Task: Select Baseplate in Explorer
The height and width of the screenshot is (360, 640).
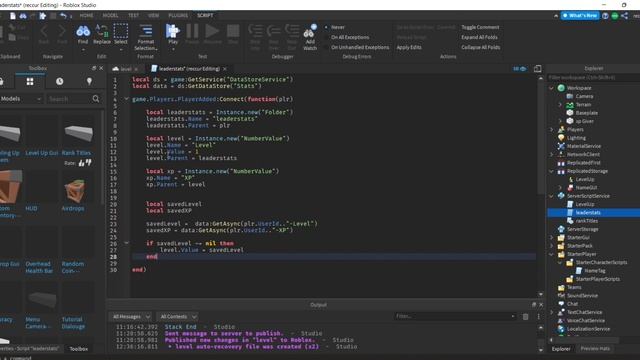Action: [587, 113]
